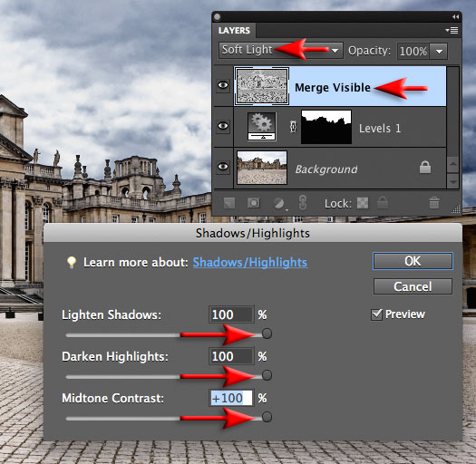Viewport: 476px width, 464px height.
Task: Click the delete layer trash icon
Action: tap(434, 203)
